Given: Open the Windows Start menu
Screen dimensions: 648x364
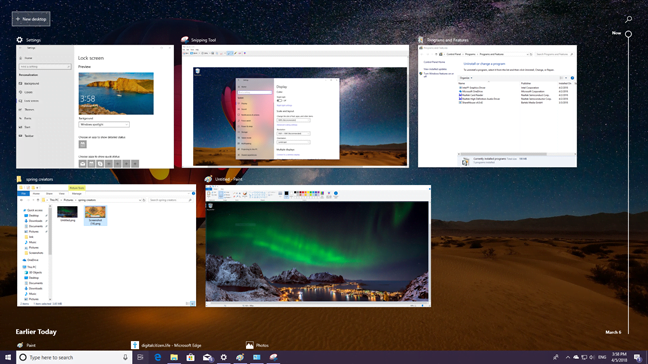Looking at the screenshot, I should coord(8,357).
